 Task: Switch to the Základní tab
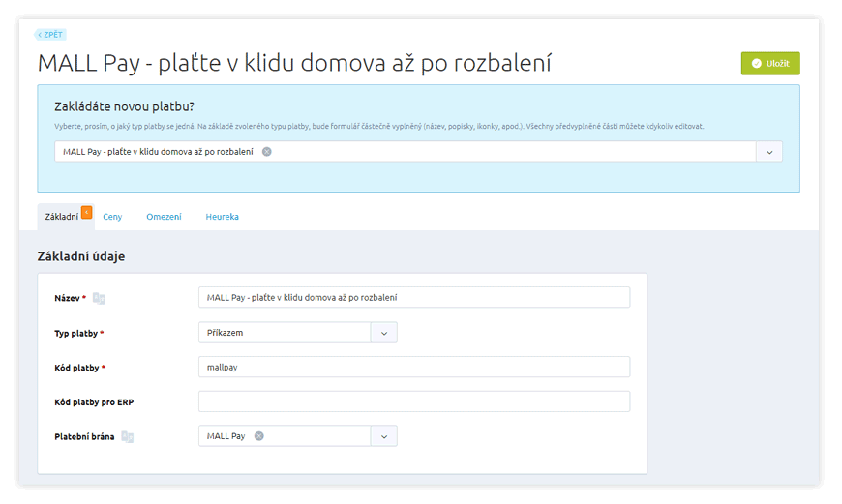(x=66, y=217)
